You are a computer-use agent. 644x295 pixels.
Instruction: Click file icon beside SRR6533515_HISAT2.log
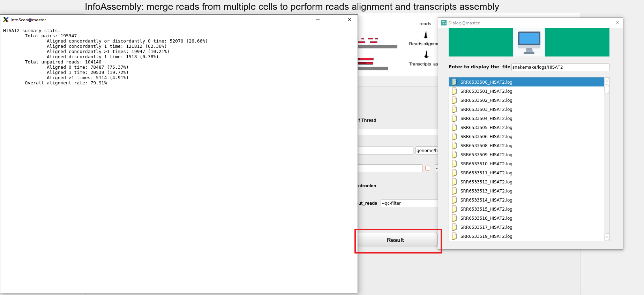coord(454,209)
